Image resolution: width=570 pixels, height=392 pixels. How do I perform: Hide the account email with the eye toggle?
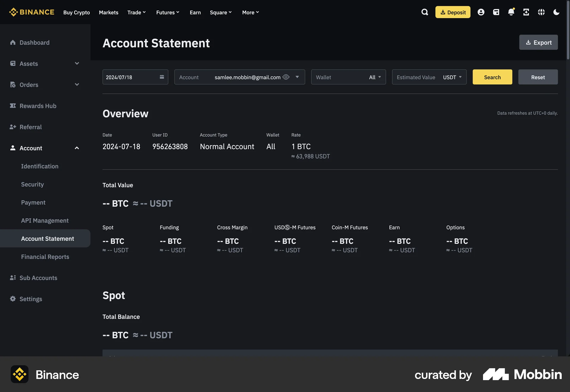coord(286,77)
